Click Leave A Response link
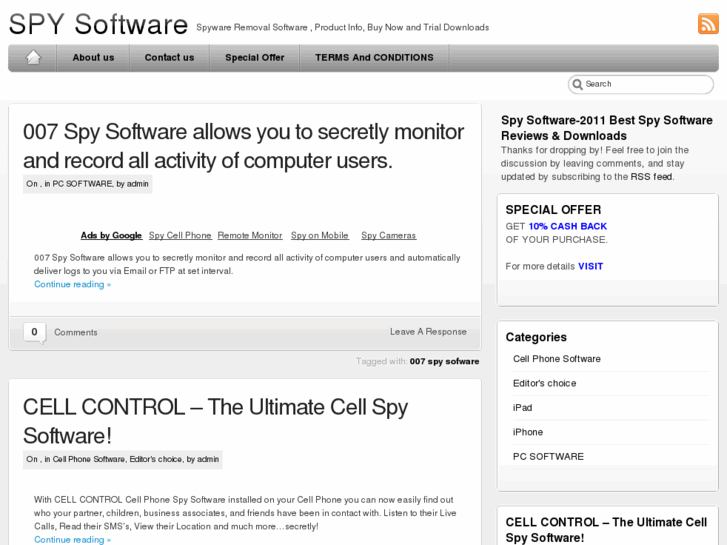727x545 pixels. pyautogui.click(x=428, y=332)
